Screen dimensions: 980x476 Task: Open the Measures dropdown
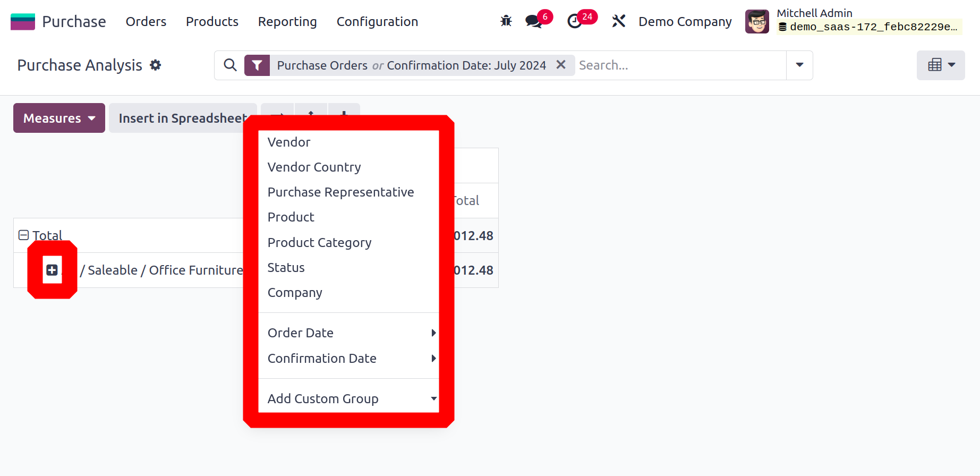pyautogui.click(x=59, y=118)
